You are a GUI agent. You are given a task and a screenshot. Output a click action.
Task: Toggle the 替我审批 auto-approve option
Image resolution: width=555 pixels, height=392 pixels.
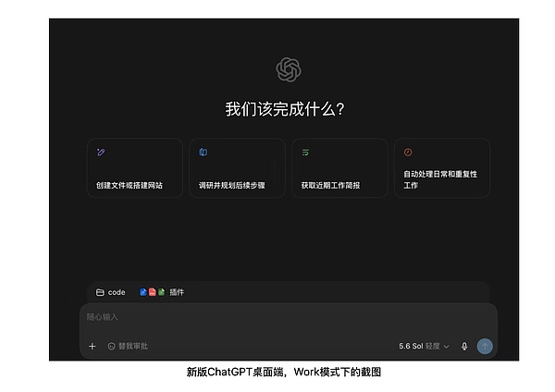pos(128,346)
